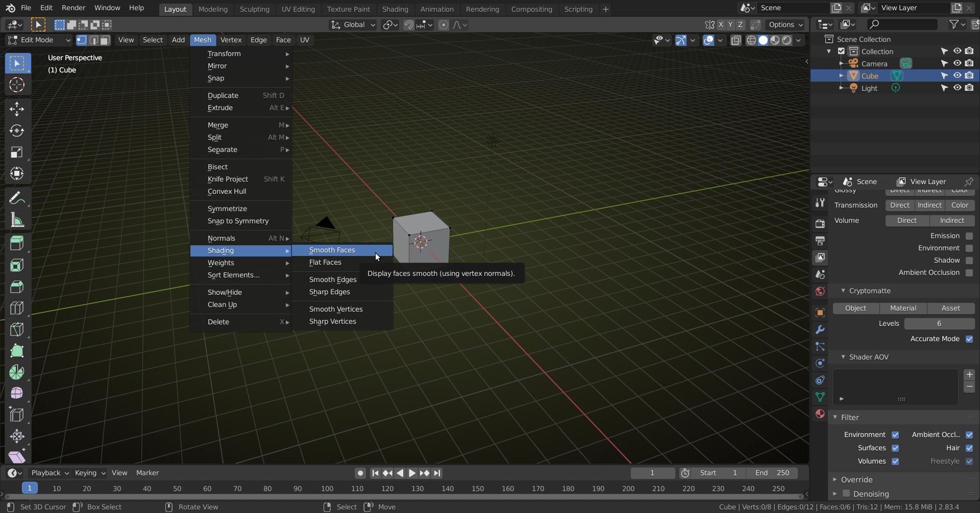Image resolution: width=980 pixels, height=513 pixels.
Task: Select the Measure tool
Action: 17,220
